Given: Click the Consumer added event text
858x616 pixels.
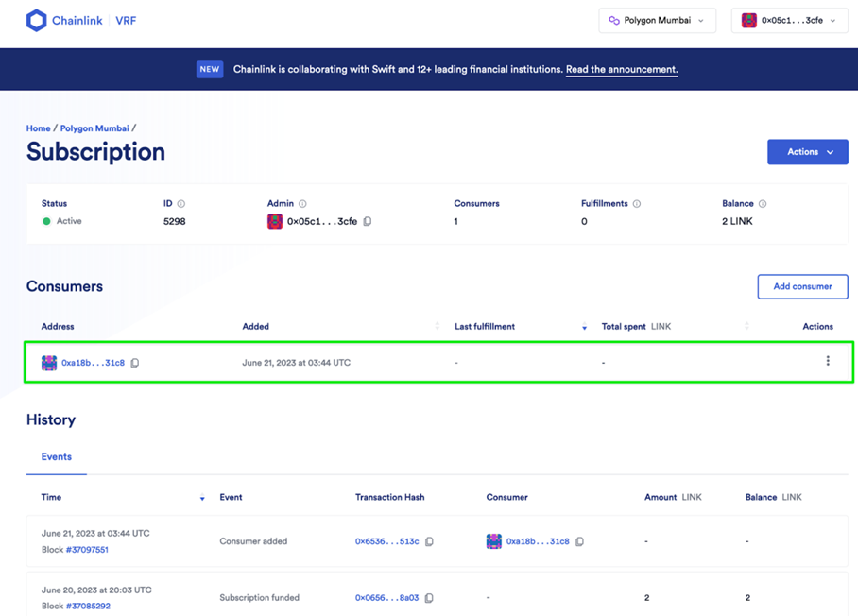Looking at the screenshot, I should coord(253,541).
